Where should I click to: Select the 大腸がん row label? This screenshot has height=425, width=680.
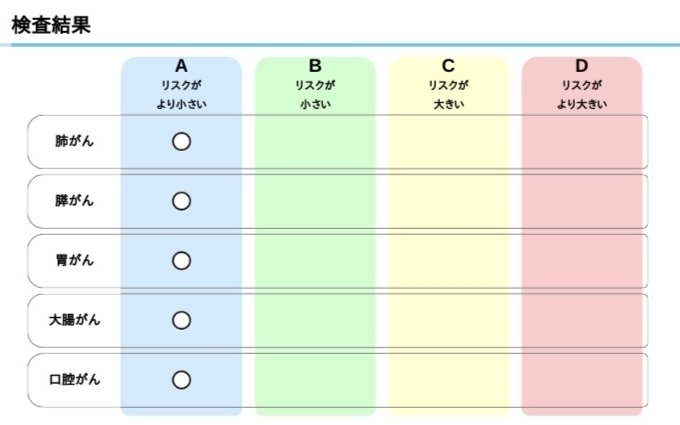click(75, 320)
